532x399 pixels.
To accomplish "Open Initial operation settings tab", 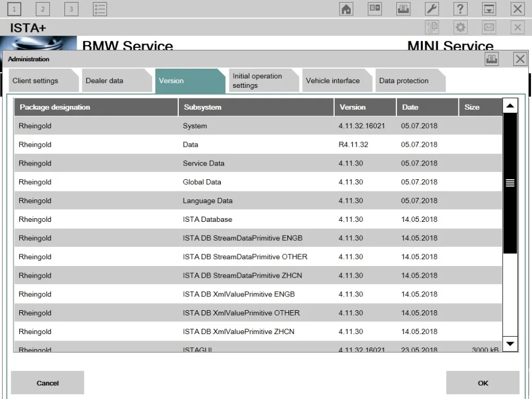I will (263, 81).
